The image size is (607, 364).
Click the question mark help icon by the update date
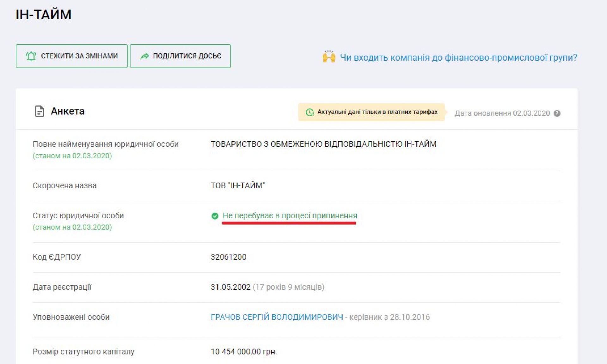[557, 113]
